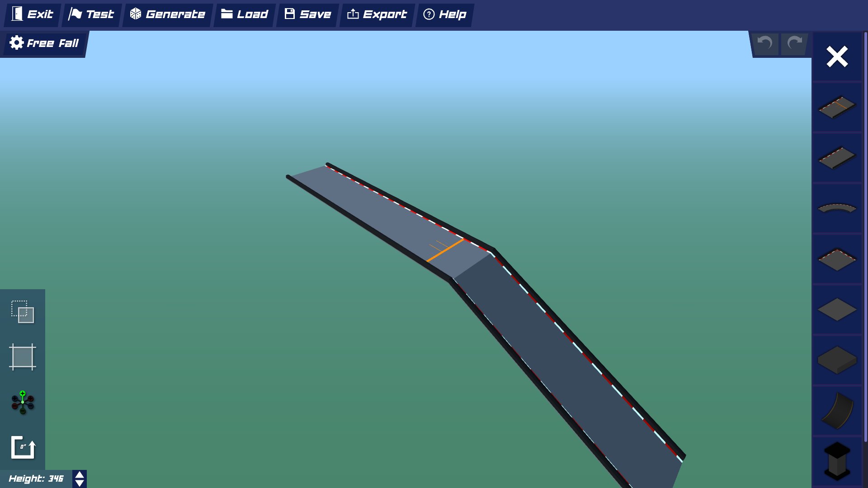Toggle the multi-select overlapping squares tool
This screenshot has height=488, width=868.
tap(23, 312)
